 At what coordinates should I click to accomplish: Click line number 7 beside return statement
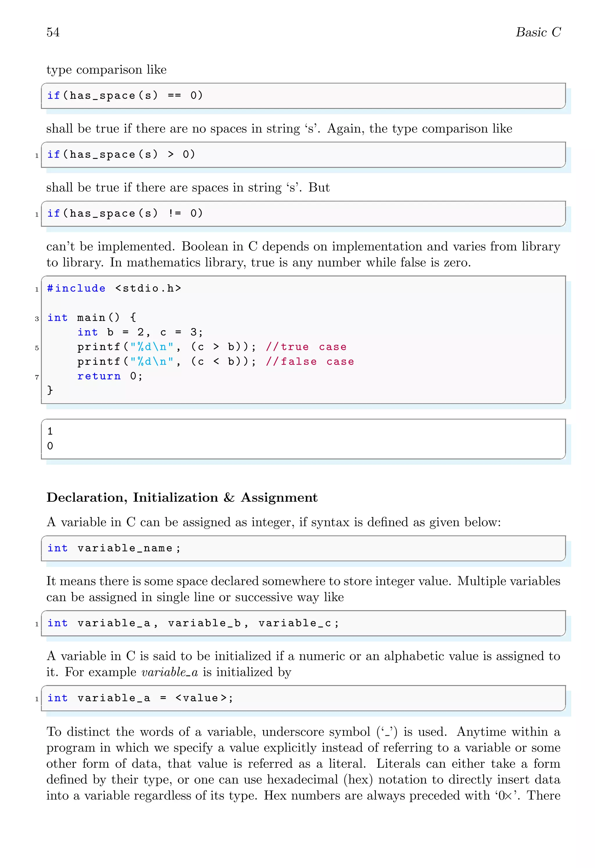coord(37,377)
